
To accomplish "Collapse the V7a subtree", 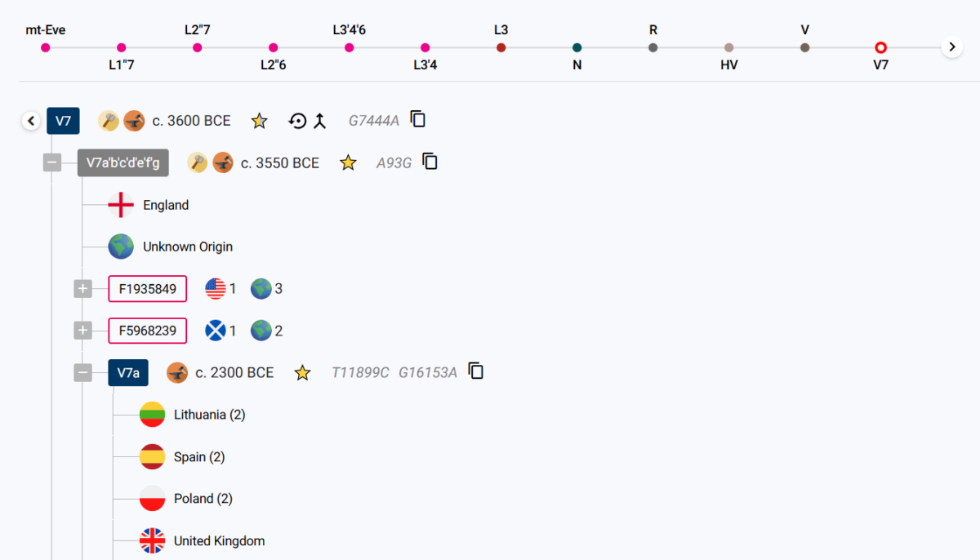I will pos(82,373).
